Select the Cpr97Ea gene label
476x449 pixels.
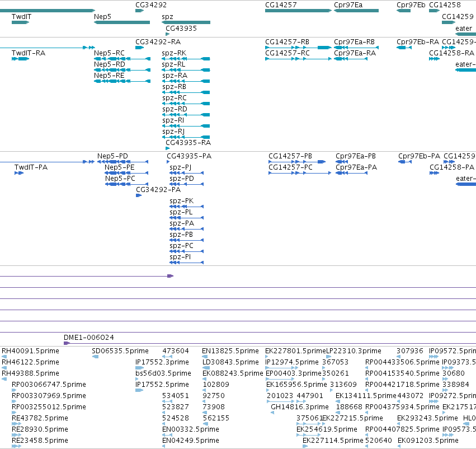348,5
